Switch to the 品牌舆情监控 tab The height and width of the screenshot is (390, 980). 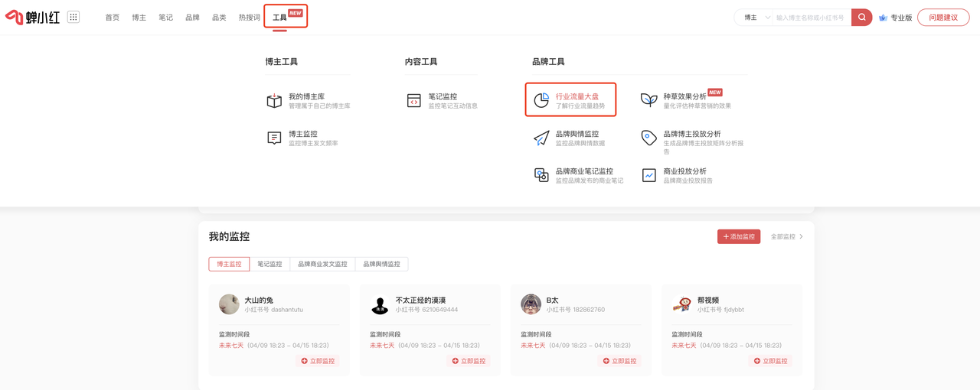tap(381, 264)
